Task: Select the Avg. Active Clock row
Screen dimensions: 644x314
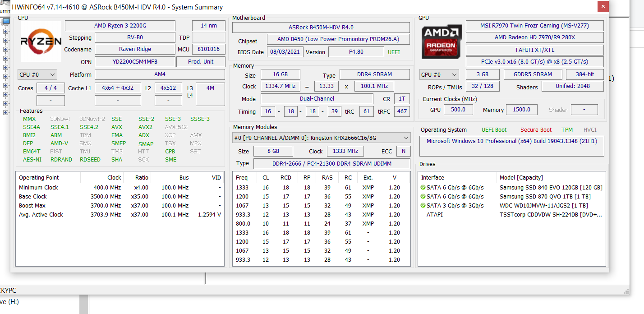Action: click(x=120, y=215)
